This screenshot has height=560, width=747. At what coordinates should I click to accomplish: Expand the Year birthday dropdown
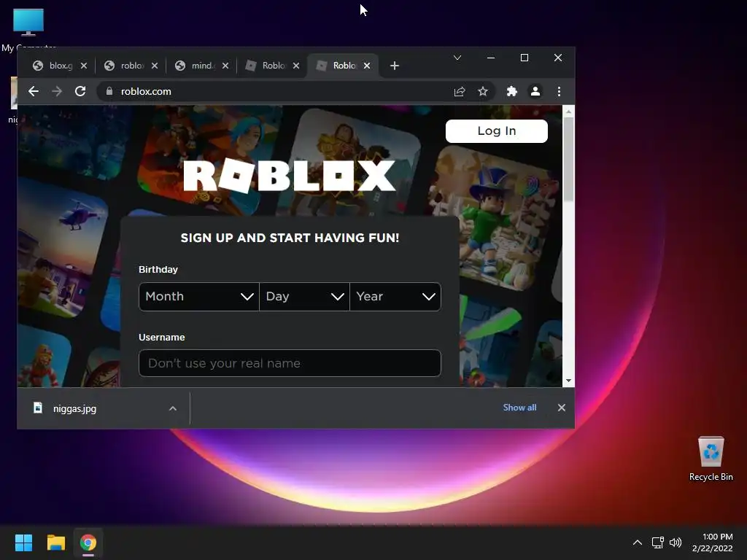(395, 297)
